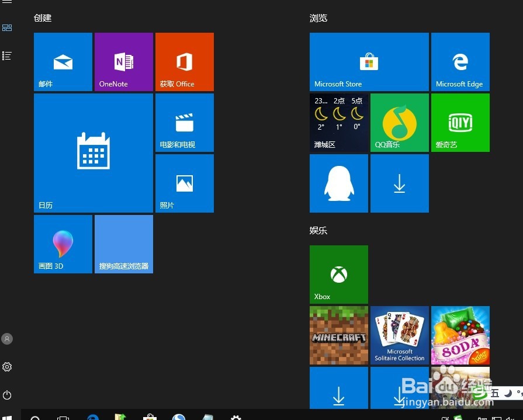
Task: Open the Microsoft Solitaire Collection tile
Action: pos(400,335)
